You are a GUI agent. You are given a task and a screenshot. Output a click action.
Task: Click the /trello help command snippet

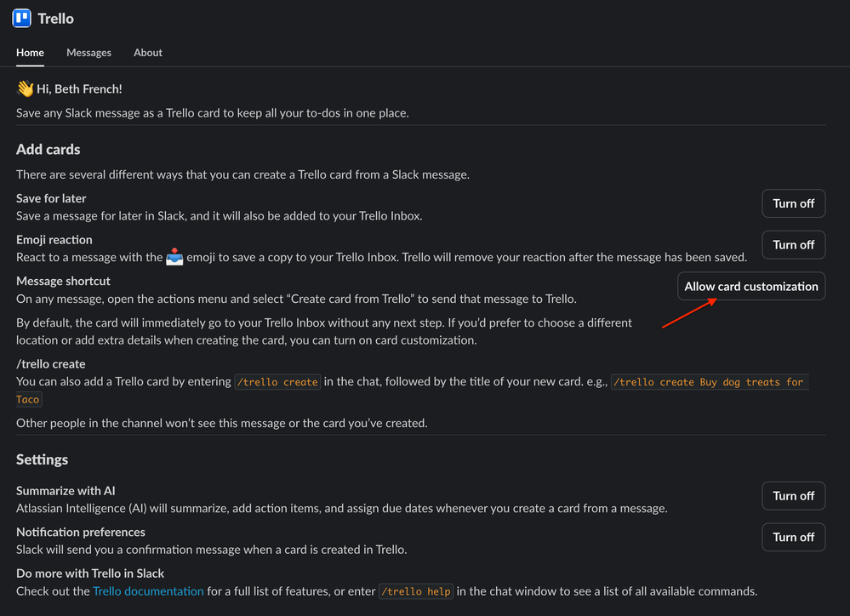(415, 590)
